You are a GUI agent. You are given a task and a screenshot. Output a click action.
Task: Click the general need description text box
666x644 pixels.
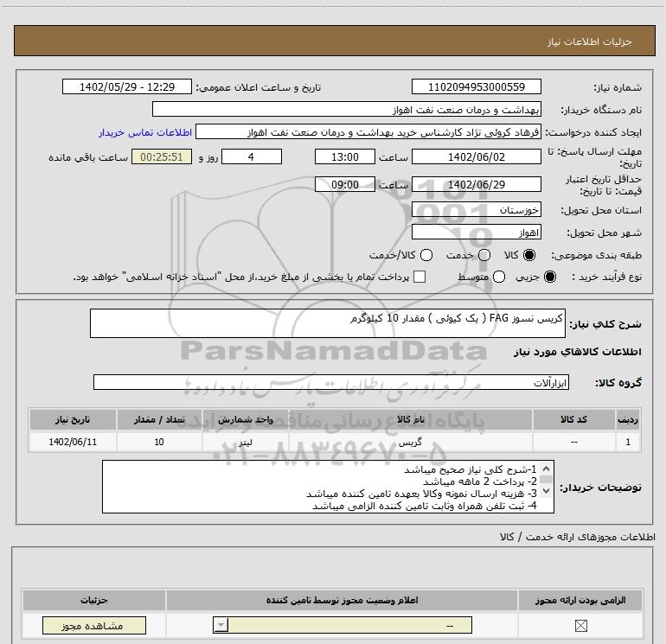328,323
